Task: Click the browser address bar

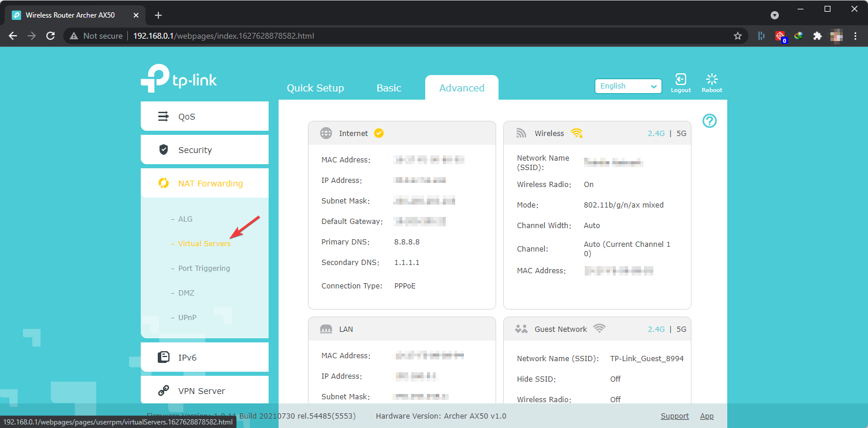Action: 405,36
